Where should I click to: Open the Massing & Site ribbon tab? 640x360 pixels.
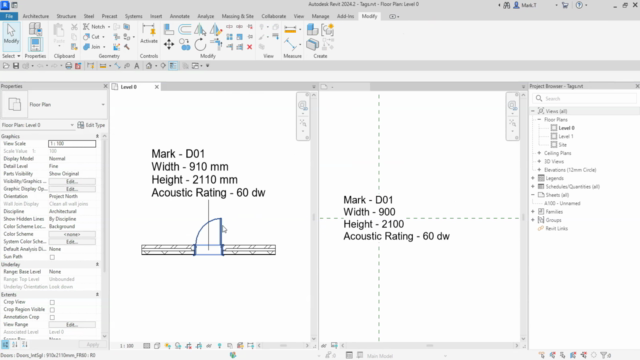tap(238, 16)
